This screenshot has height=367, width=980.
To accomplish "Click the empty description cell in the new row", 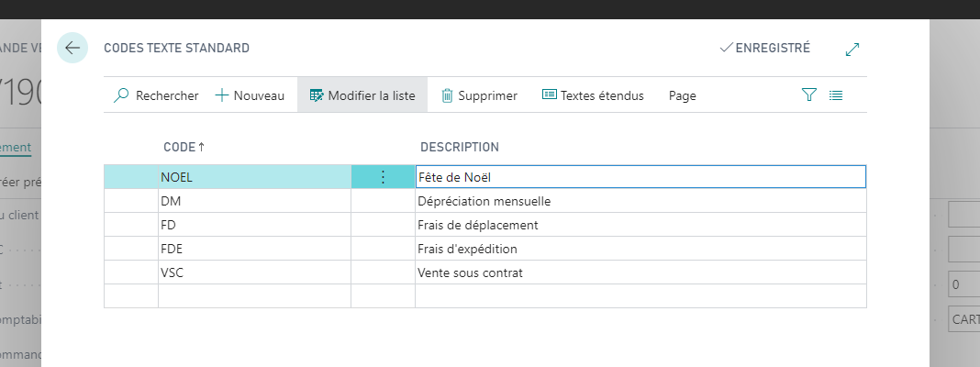I will pyautogui.click(x=640, y=296).
